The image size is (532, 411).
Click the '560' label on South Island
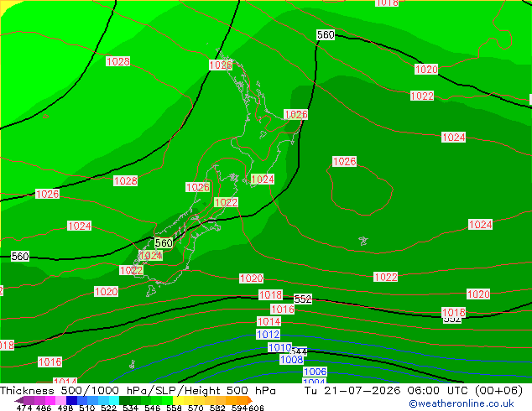(164, 242)
